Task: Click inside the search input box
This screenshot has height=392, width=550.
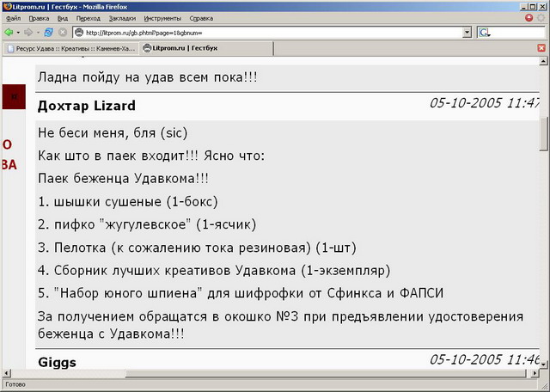Action: click(517, 32)
